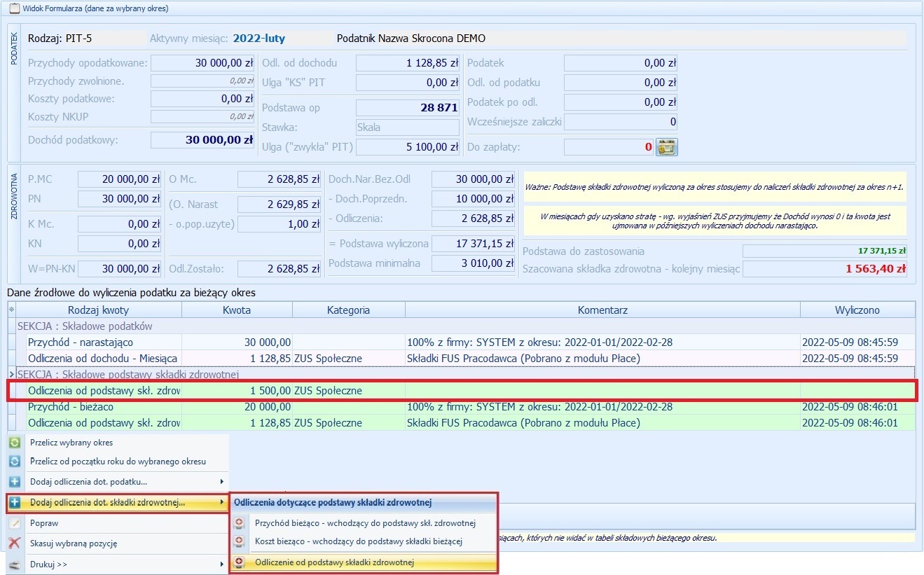Click the 2022-luty active month label
The width and height of the screenshot is (924, 575).
pyautogui.click(x=259, y=39)
